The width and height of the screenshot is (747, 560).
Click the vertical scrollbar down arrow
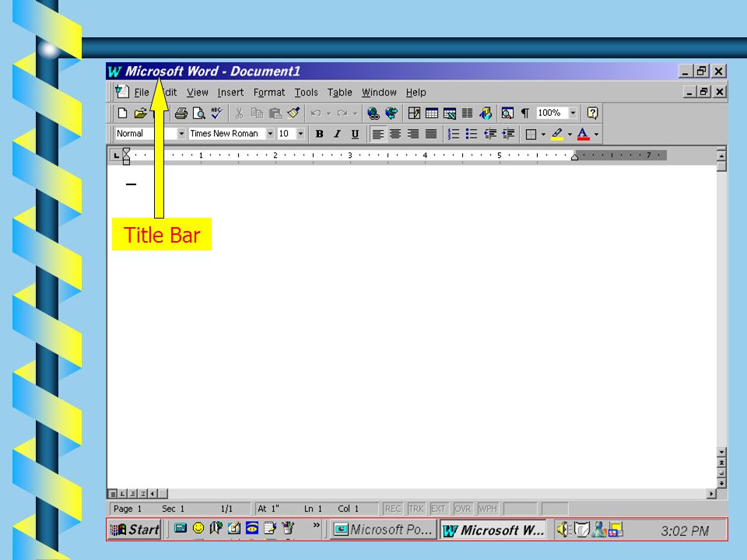pyautogui.click(x=722, y=452)
